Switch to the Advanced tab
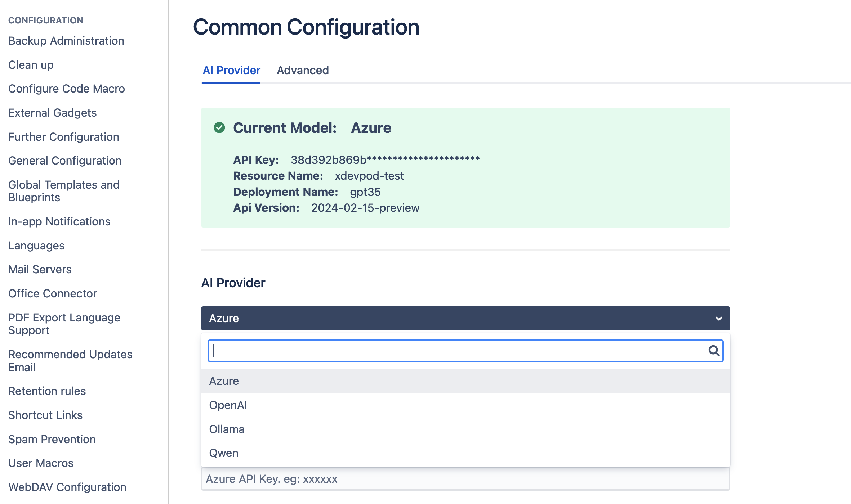Viewport: 851px width, 504px height. 303,70
